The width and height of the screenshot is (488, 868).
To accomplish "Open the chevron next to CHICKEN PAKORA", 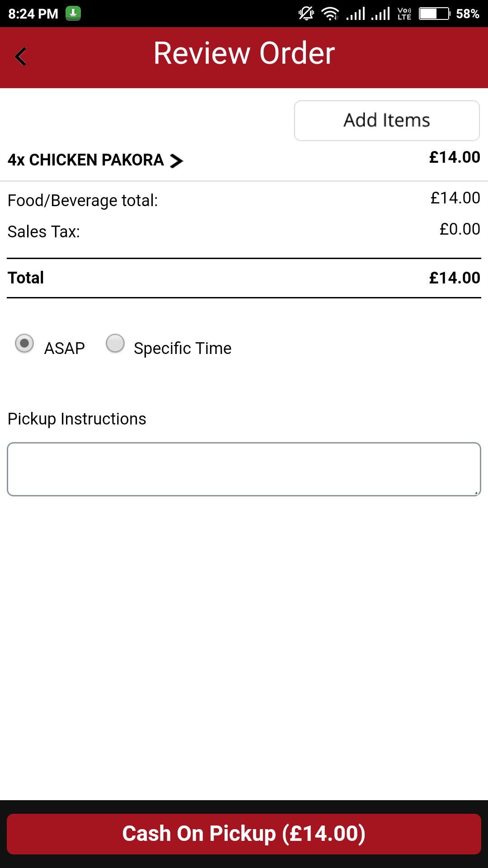I will [x=176, y=160].
